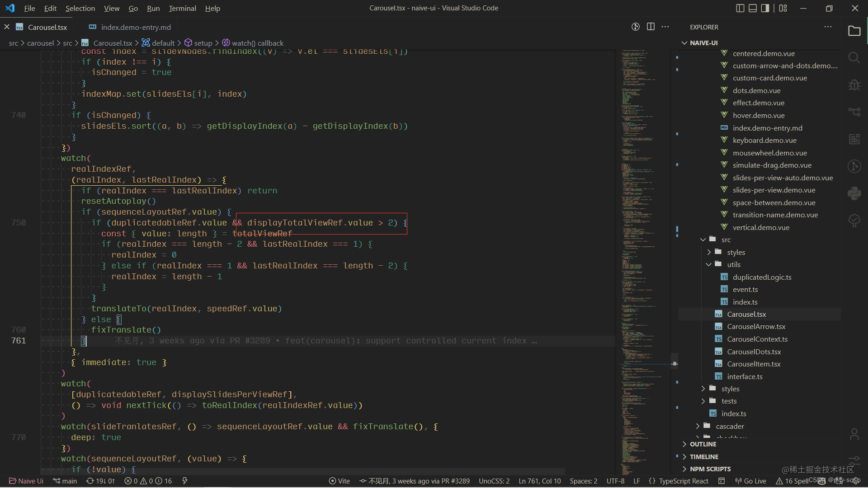Click the LF end-of-line status item

point(637,481)
